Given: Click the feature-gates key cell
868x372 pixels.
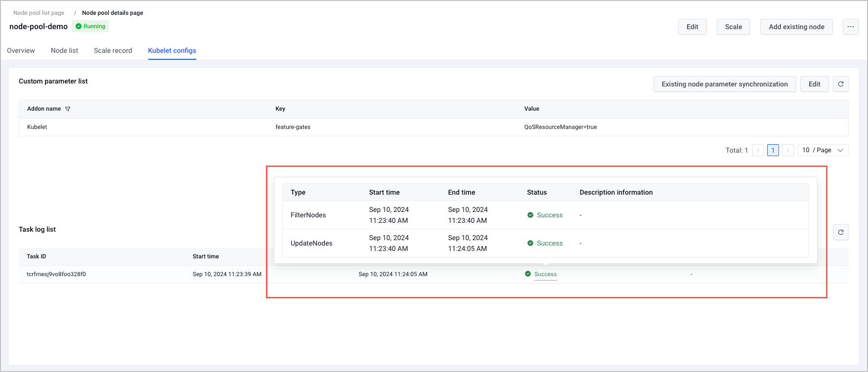Looking at the screenshot, I should 293,127.
